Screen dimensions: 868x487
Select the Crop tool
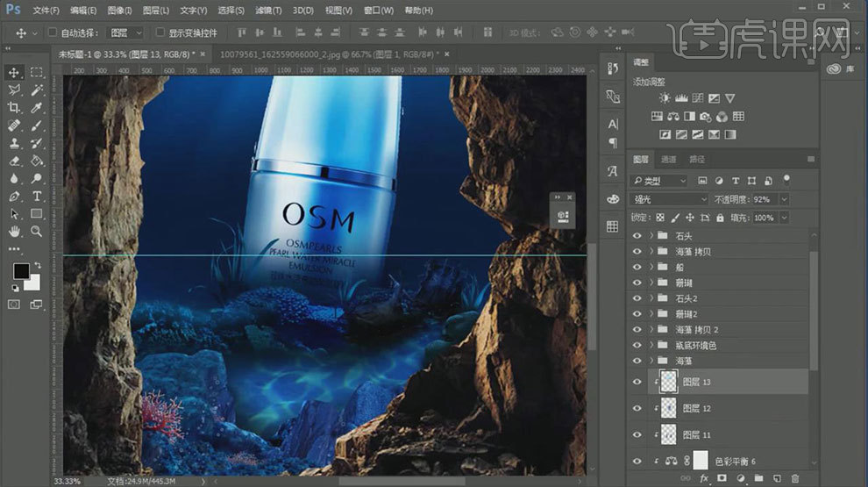14,108
